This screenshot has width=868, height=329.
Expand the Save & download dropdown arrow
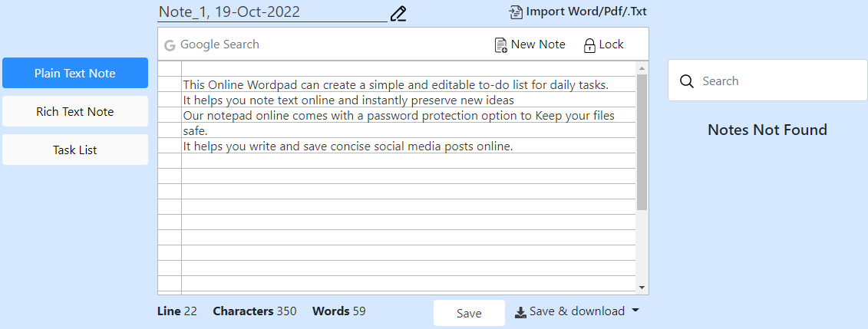coord(635,311)
